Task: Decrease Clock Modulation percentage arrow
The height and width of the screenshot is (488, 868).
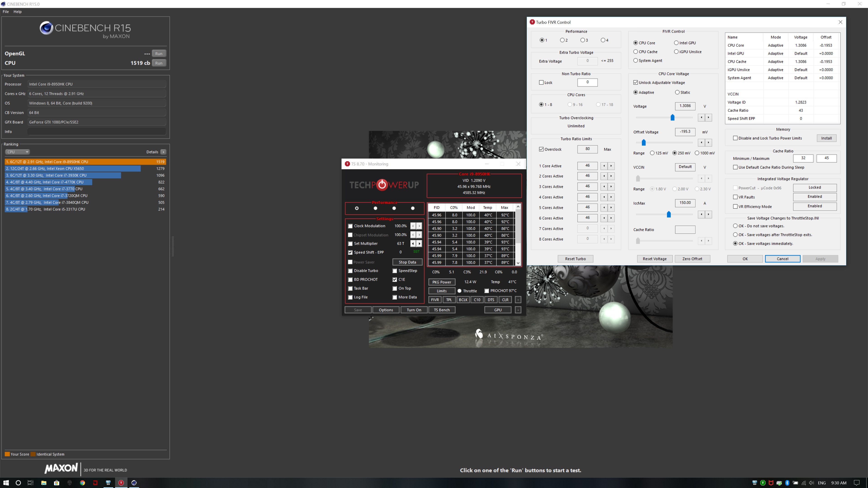Action: (413, 226)
